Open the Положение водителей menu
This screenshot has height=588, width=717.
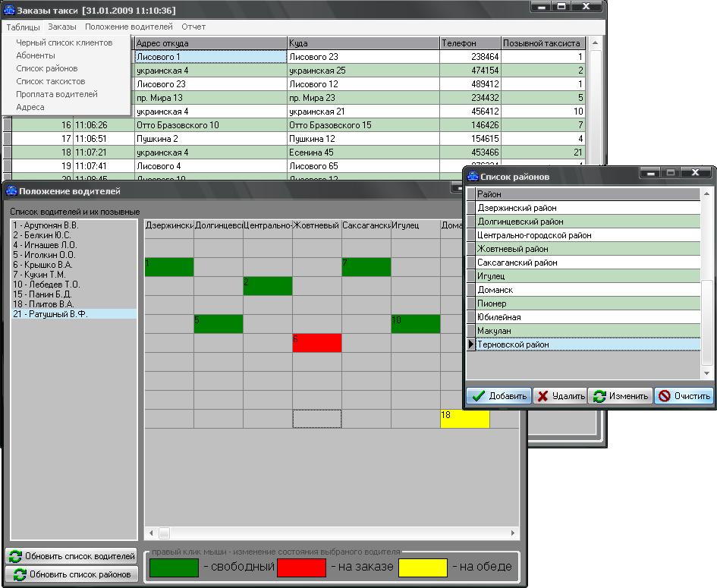click(x=128, y=27)
